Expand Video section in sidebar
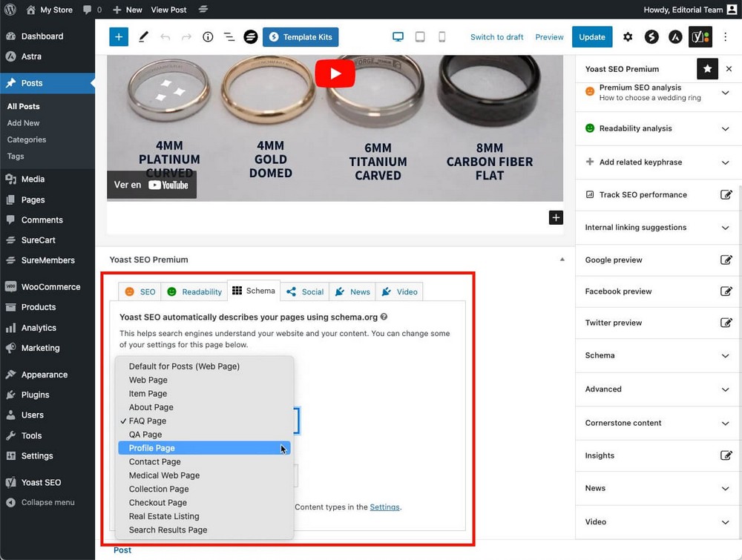This screenshot has width=742, height=560. coord(658,522)
